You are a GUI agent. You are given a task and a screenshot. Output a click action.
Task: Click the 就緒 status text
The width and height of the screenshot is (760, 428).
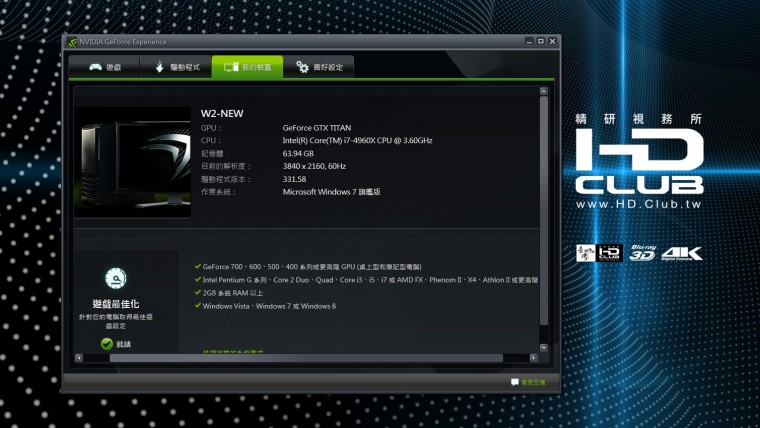[124, 344]
